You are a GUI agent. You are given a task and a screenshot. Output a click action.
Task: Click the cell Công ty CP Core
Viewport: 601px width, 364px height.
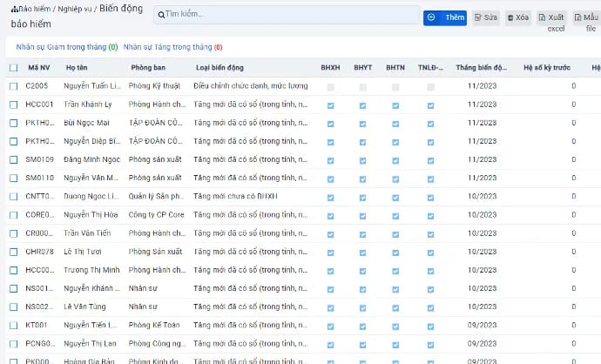[157, 214]
